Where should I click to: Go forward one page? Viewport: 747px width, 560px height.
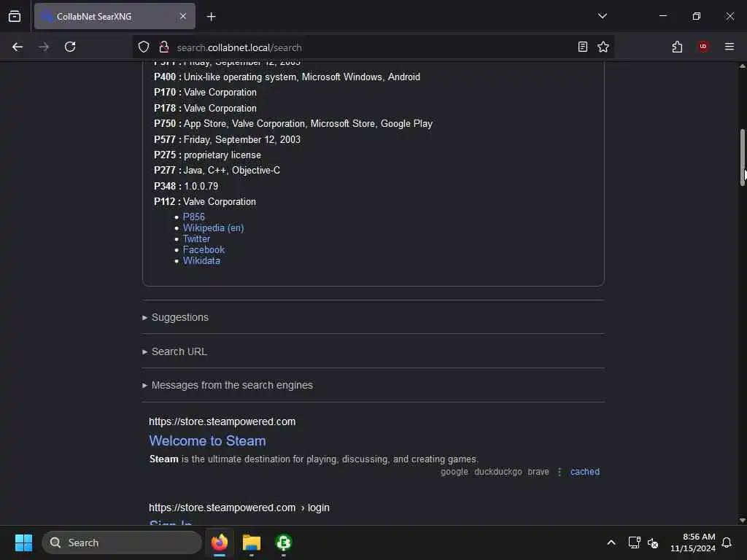[x=44, y=47]
